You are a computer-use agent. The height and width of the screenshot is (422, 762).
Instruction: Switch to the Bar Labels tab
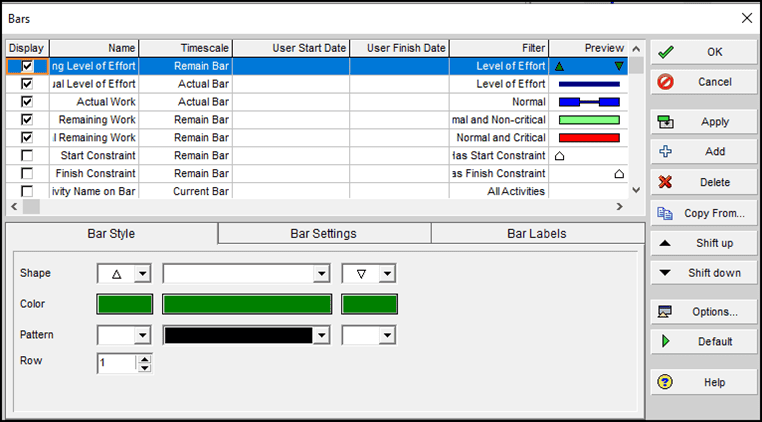[x=537, y=234]
